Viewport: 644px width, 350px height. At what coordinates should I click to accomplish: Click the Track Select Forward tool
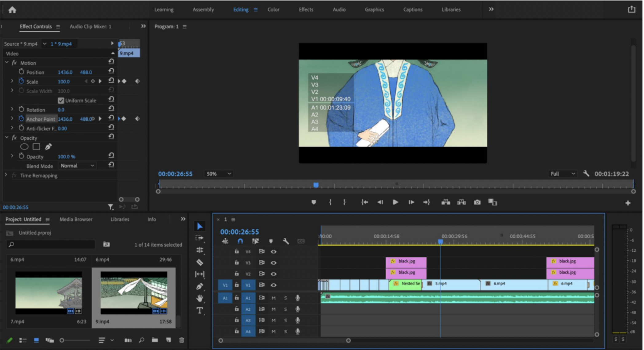(x=200, y=239)
